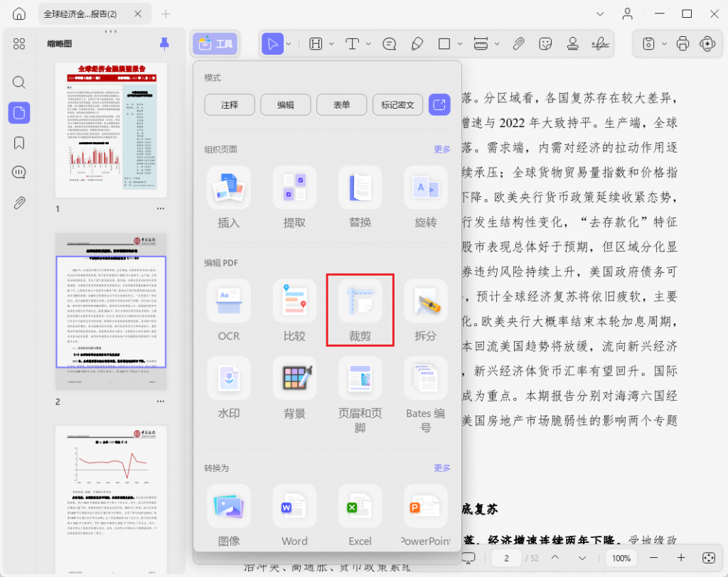Switch to 注释 annotation mode
Image resolution: width=728 pixels, height=577 pixels.
coord(230,105)
